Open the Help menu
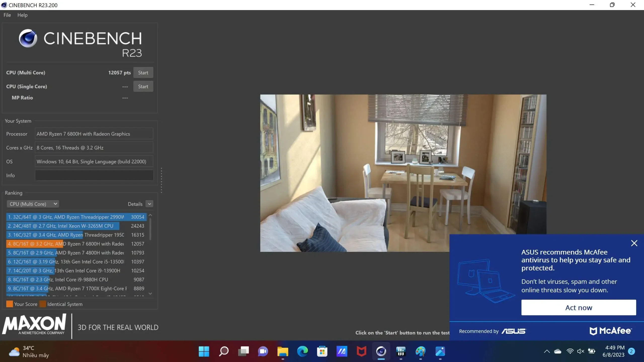The height and width of the screenshot is (362, 644). click(22, 15)
